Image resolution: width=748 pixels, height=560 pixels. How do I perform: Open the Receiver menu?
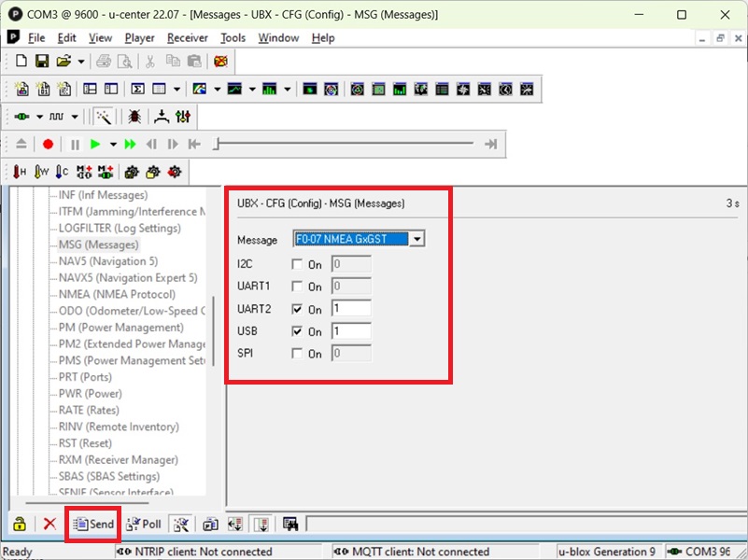tap(187, 38)
